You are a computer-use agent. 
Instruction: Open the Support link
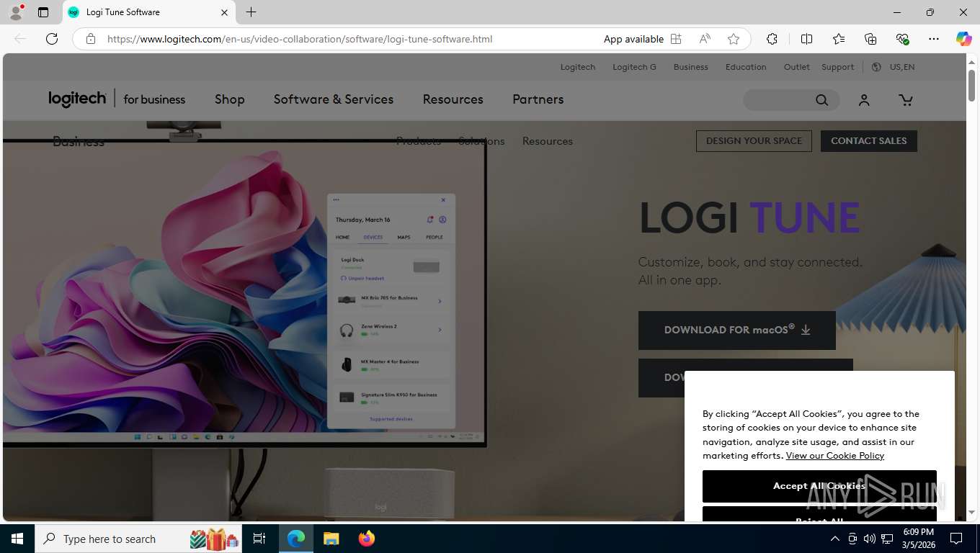(x=837, y=67)
